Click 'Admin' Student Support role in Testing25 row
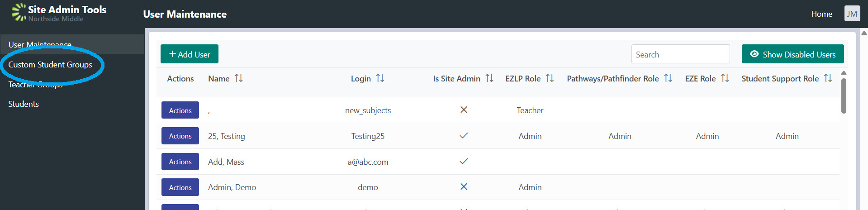 point(787,136)
